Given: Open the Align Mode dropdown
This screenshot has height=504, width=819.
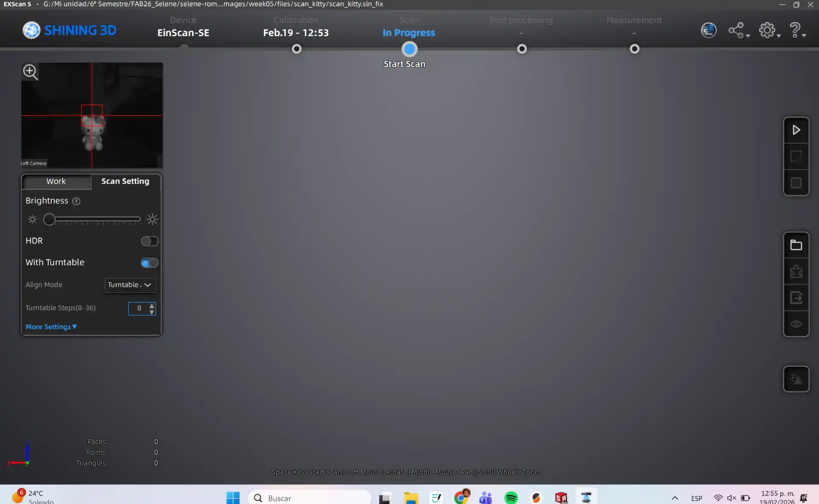Looking at the screenshot, I should click(130, 285).
